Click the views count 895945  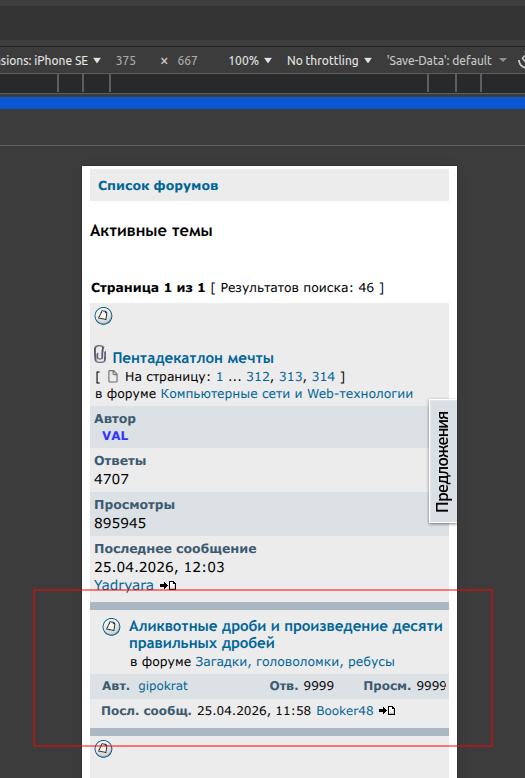tap(120, 523)
